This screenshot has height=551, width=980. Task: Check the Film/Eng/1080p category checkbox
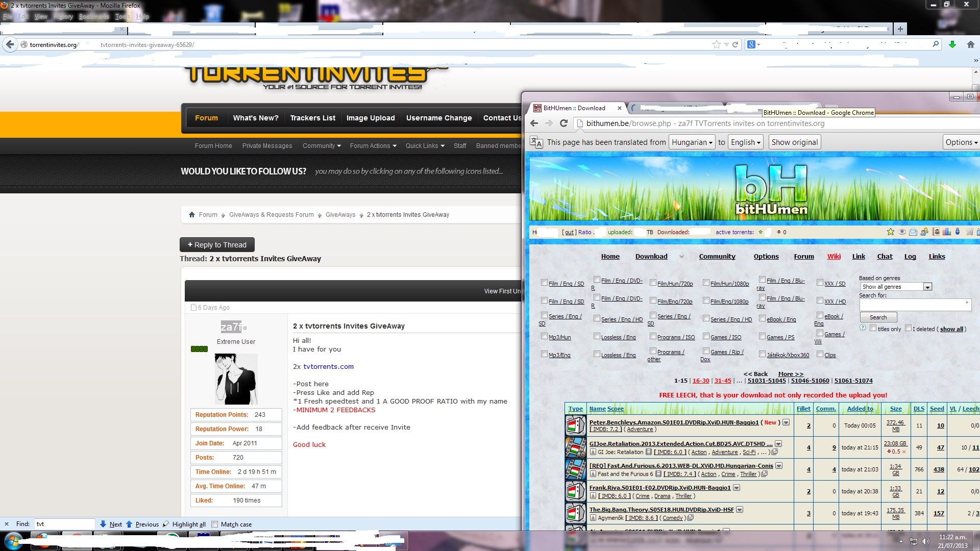coord(706,300)
